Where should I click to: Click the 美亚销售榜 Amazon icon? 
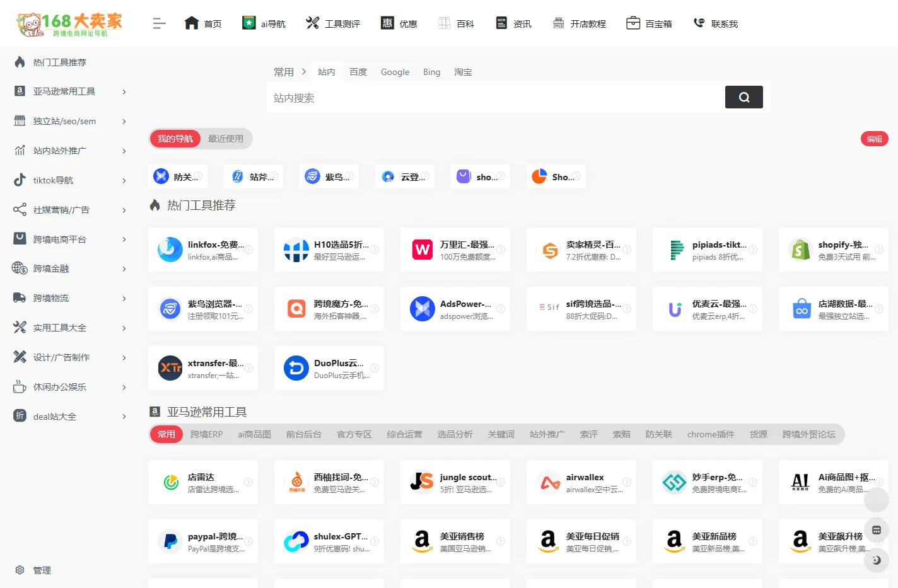tap(423, 541)
